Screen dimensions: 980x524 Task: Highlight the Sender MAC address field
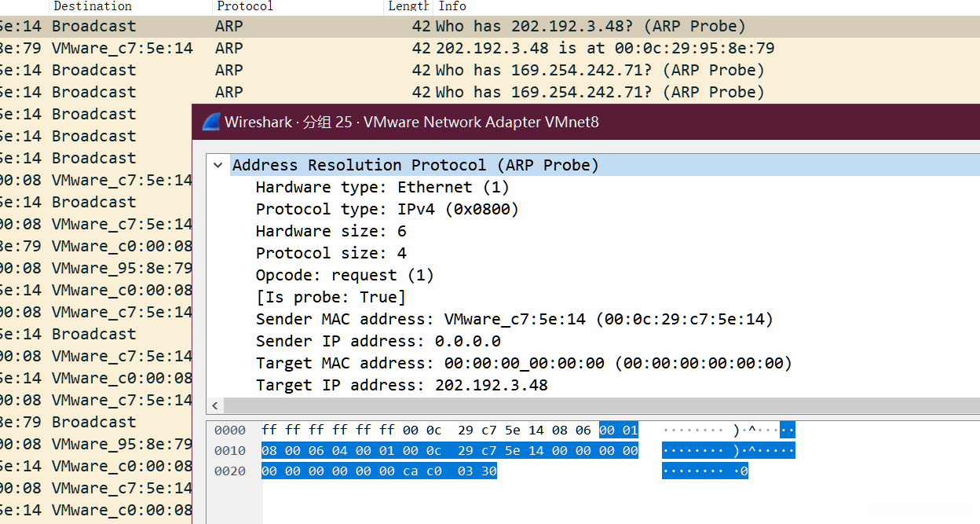(x=514, y=319)
